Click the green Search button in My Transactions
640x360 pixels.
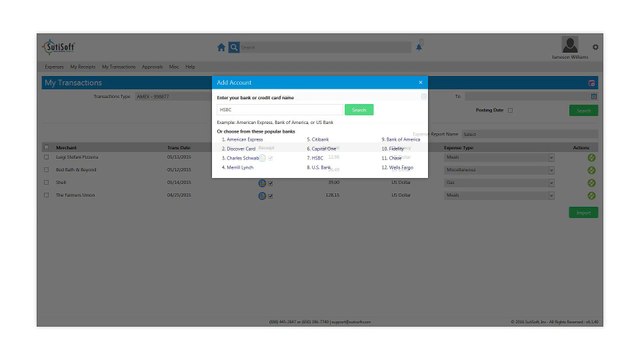click(583, 111)
